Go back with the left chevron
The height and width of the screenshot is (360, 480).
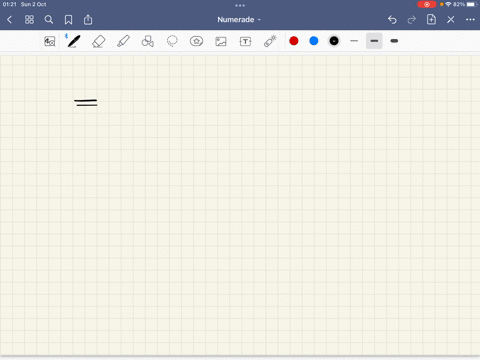coord(9,20)
